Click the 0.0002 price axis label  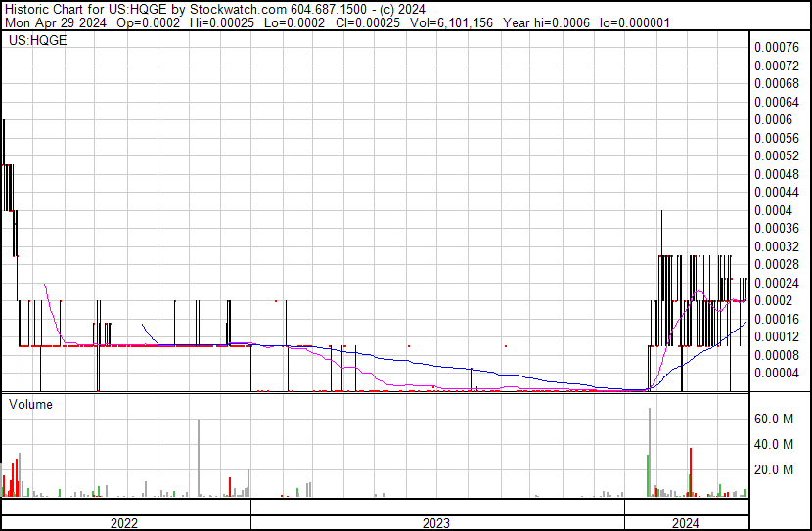(x=773, y=300)
